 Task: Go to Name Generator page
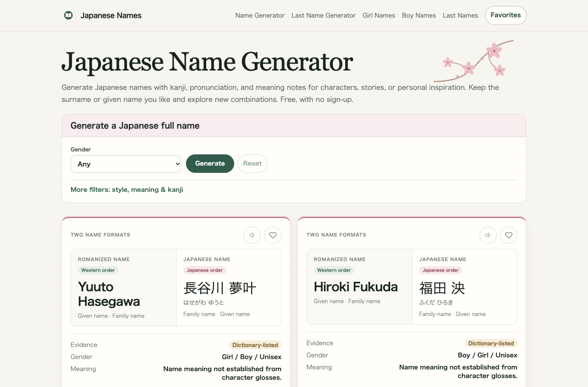pos(260,15)
